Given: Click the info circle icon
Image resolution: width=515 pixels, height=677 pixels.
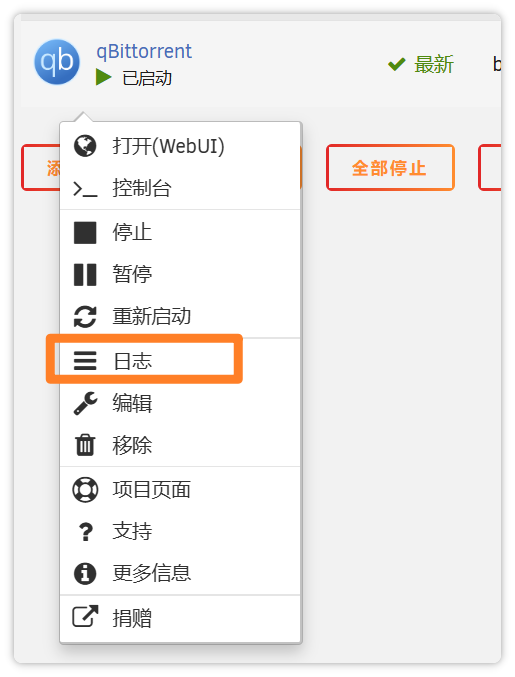Looking at the screenshot, I should click(85, 573).
